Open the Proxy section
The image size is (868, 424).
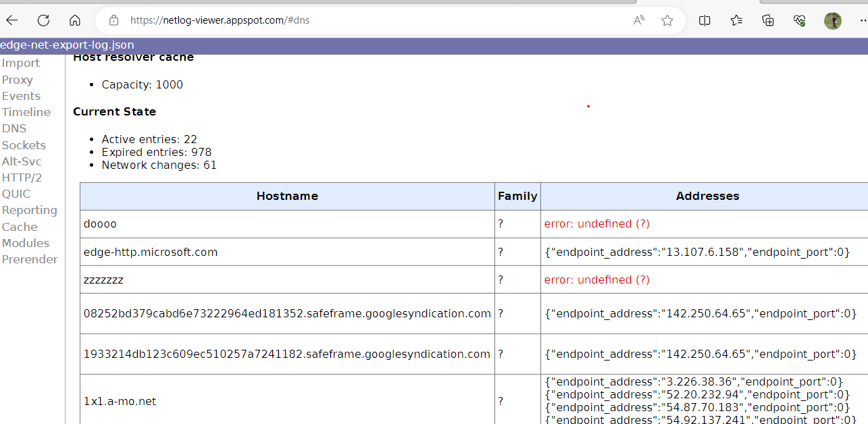click(17, 80)
